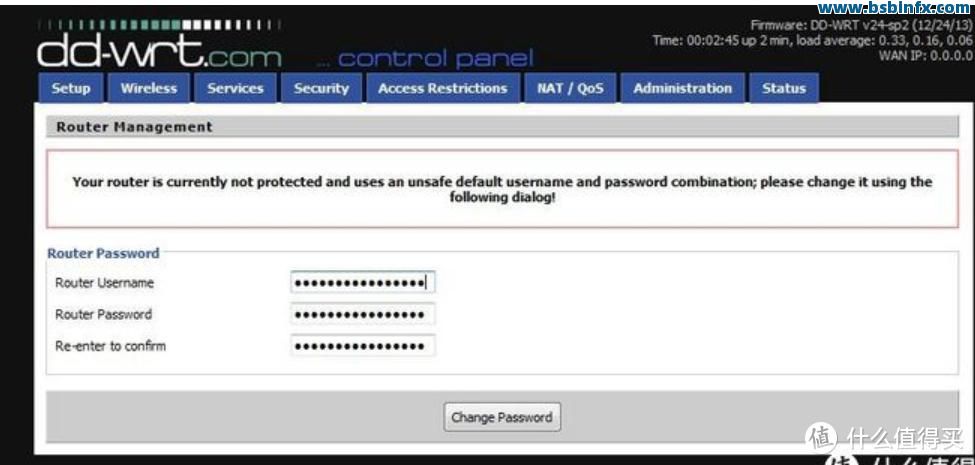Click the Re-enter to confirm field

(363, 346)
